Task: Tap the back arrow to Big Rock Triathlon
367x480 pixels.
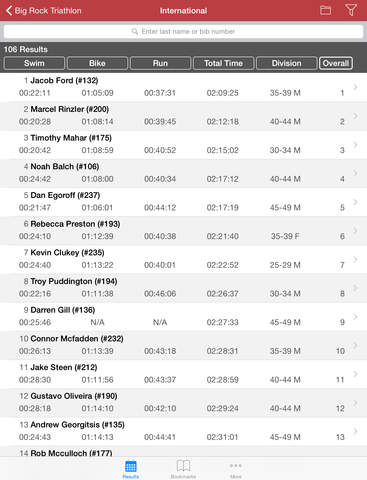Action: coord(9,11)
